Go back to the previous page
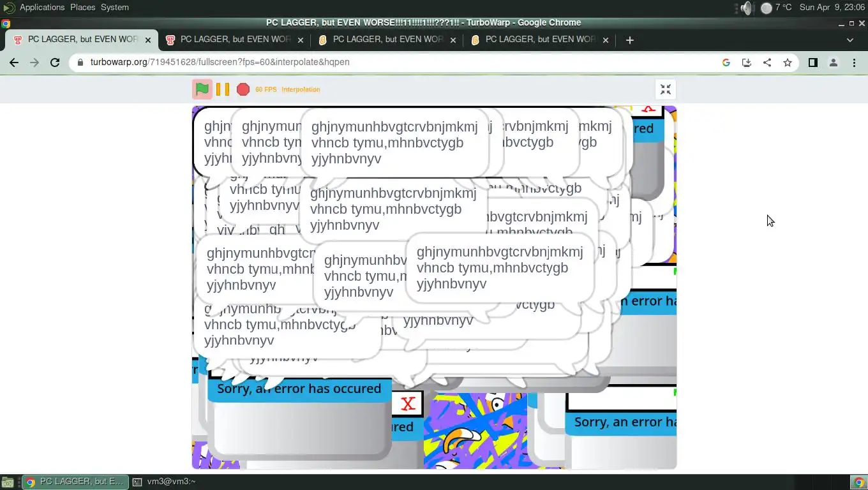The width and height of the screenshot is (868, 490). (14, 63)
